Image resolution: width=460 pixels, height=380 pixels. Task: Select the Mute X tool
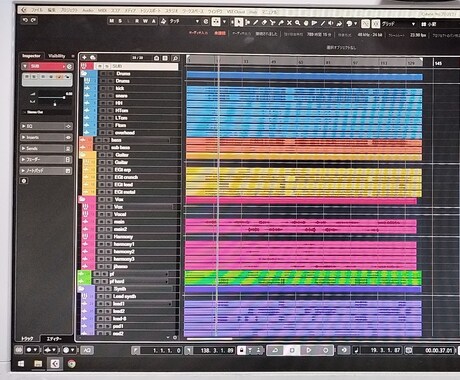(x=289, y=23)
